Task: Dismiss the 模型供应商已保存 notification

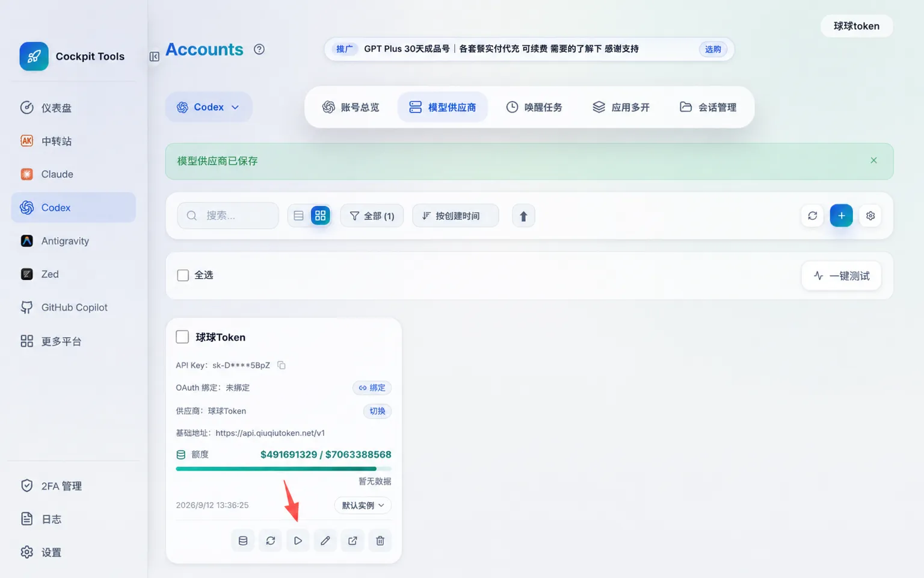Action: click(873, 160)
